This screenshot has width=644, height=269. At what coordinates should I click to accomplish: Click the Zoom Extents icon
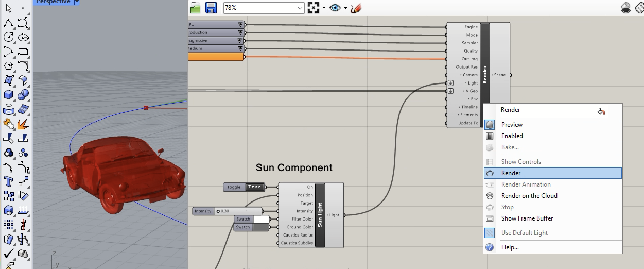(x=313, y=8)
